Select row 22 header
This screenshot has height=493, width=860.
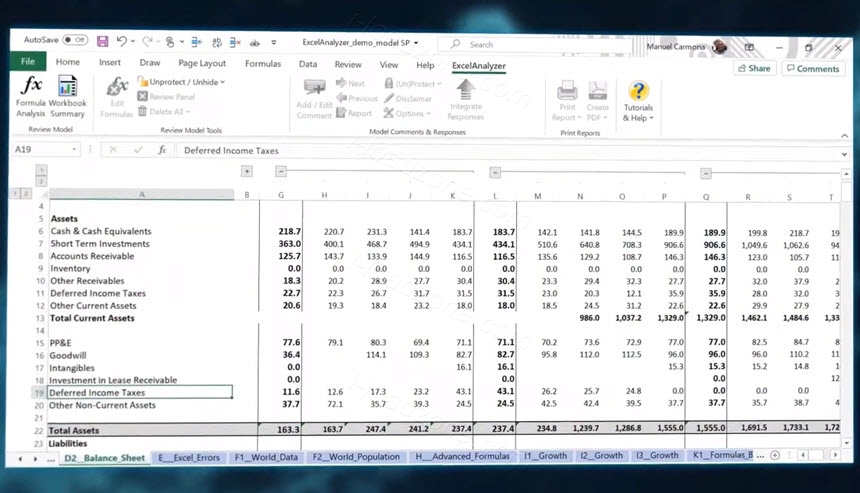[x=39, y=430]
